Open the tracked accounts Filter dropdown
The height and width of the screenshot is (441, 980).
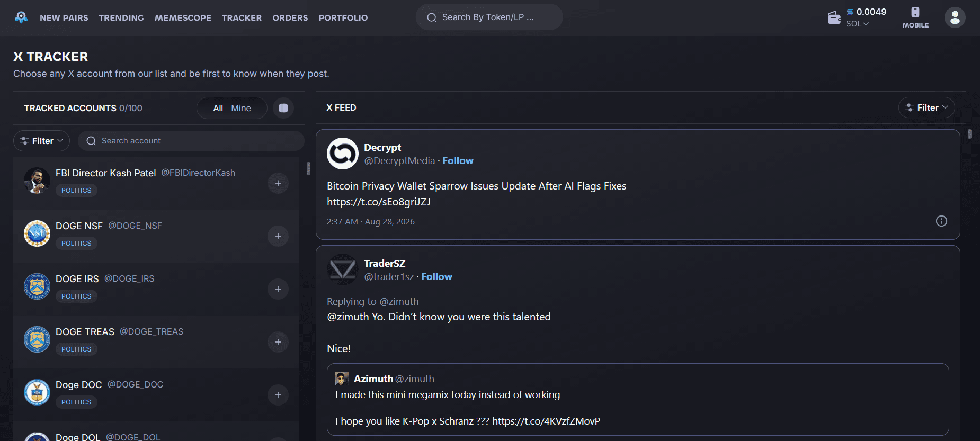[x=42, y=141]
